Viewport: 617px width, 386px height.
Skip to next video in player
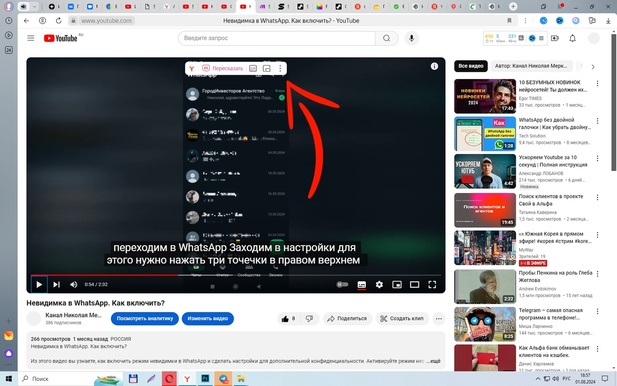coord(57,284)
